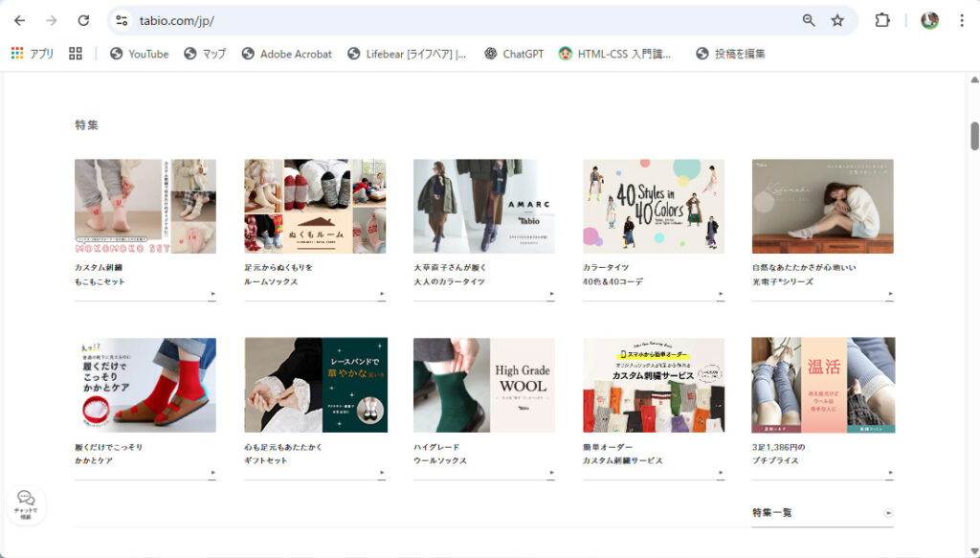
Task: Open the 40 Styles in 40 Colors banner
Action: tap(653, 206)
